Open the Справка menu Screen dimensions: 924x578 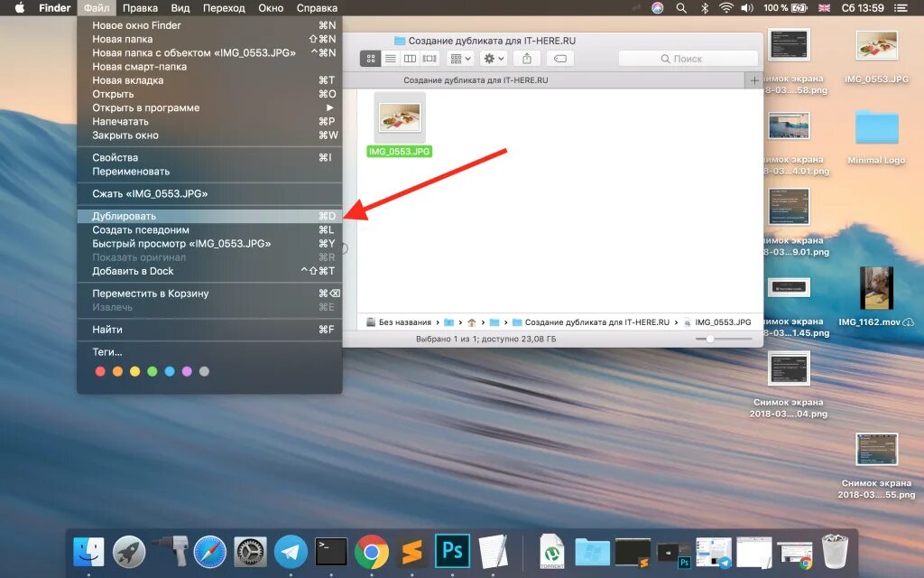pos(317,8)
